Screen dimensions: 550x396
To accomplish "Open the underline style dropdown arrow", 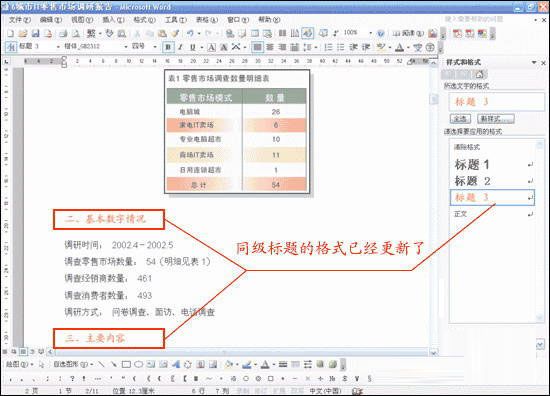I will click(x=202, y=47).
